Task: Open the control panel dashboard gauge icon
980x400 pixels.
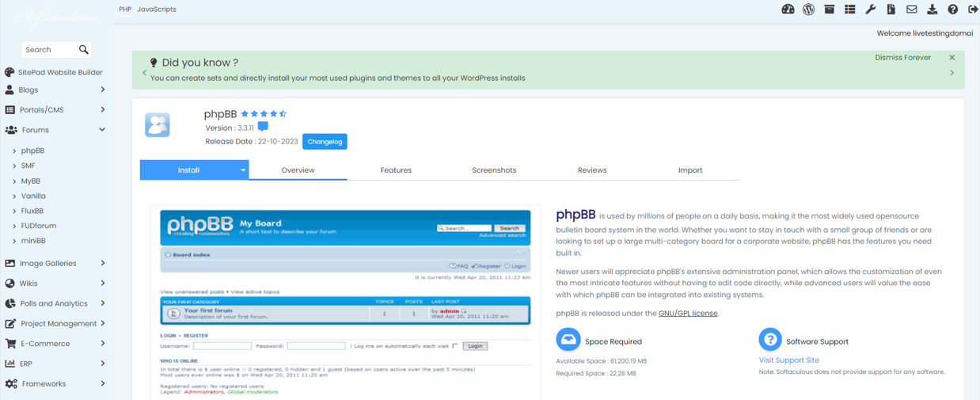Action: tap(788, 10)
